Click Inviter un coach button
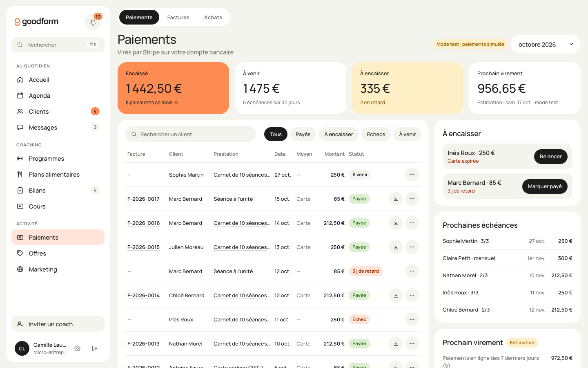This screenshot has height=368, width=588. pyautogui.click(x=58, y=324)
